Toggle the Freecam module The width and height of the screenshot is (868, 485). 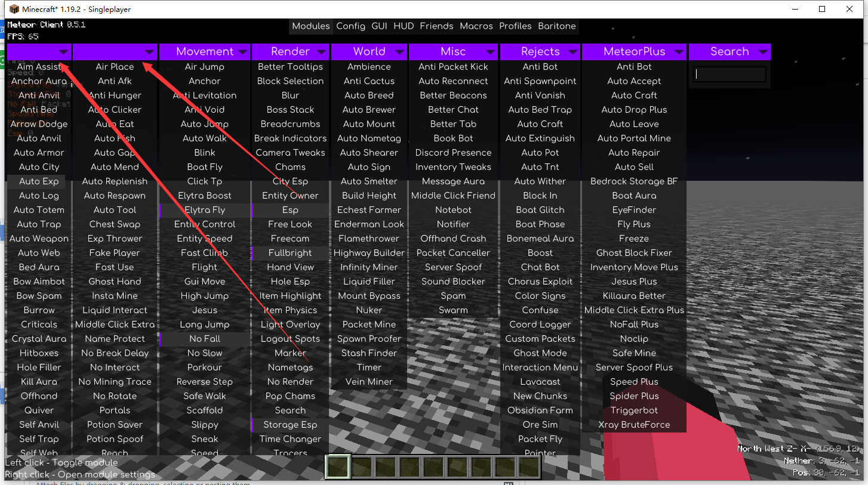(x=290, y=238)
